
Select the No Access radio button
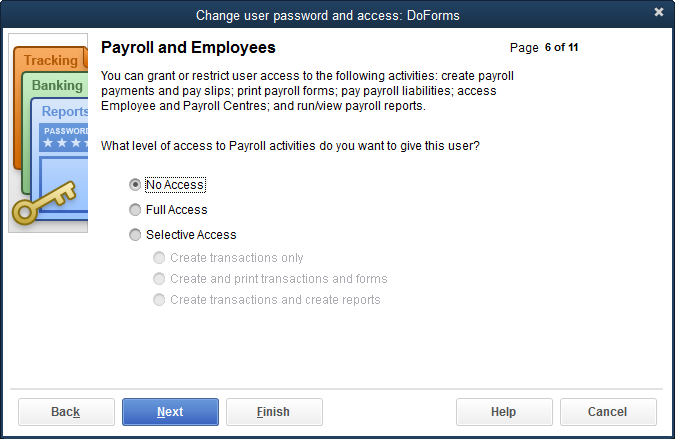coord(135,185)
